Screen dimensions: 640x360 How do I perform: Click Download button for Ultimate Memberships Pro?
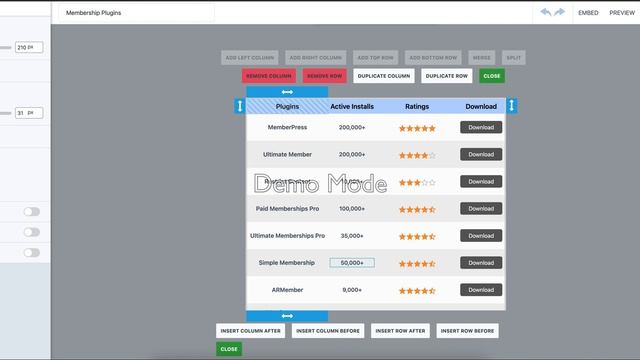click(x=481, y=236)
